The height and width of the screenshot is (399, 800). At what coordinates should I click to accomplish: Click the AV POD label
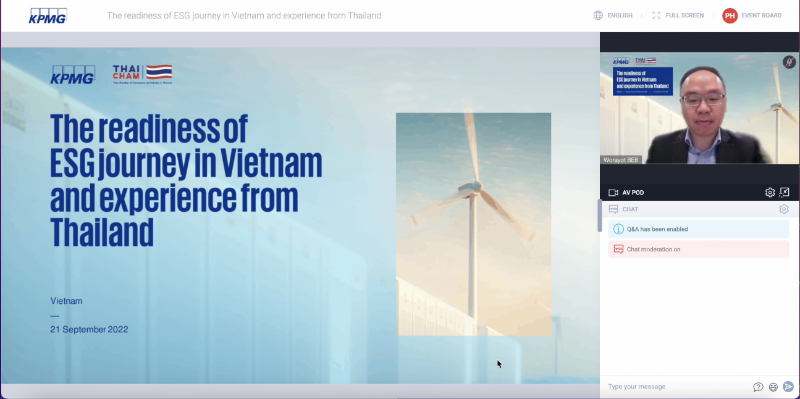coord(633,192)
